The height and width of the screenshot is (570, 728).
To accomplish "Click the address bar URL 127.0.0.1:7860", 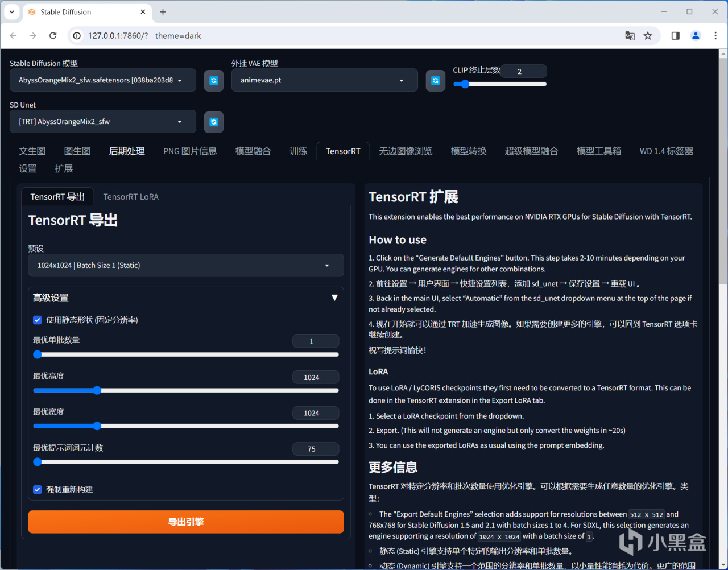I will click(x=144, y=35).
